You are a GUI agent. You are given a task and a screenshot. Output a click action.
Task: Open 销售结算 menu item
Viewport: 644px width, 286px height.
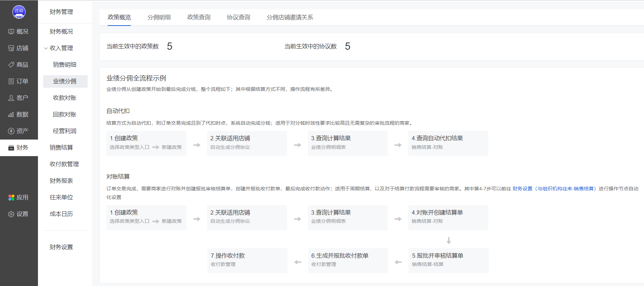tap(61, 147)
